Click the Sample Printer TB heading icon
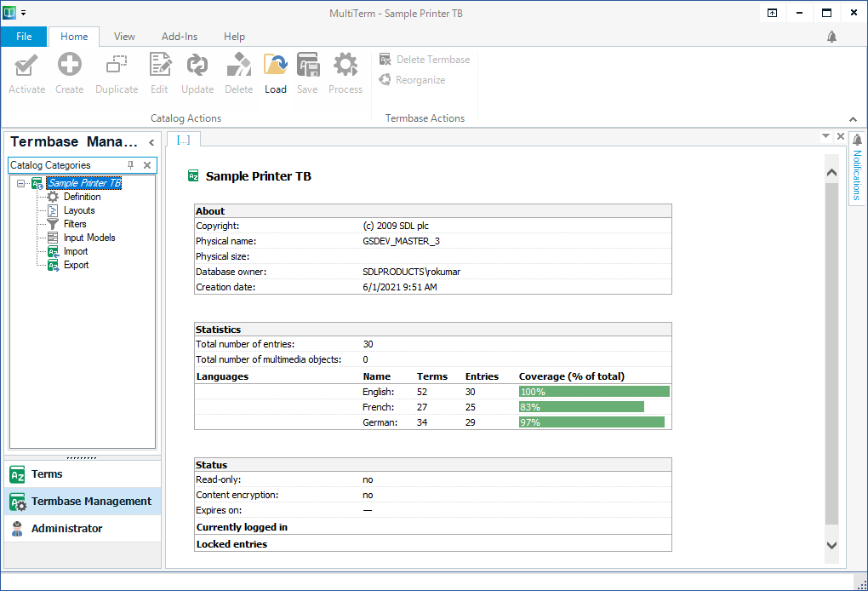Screen dimensions: 868x591 [x=193, y=176]
